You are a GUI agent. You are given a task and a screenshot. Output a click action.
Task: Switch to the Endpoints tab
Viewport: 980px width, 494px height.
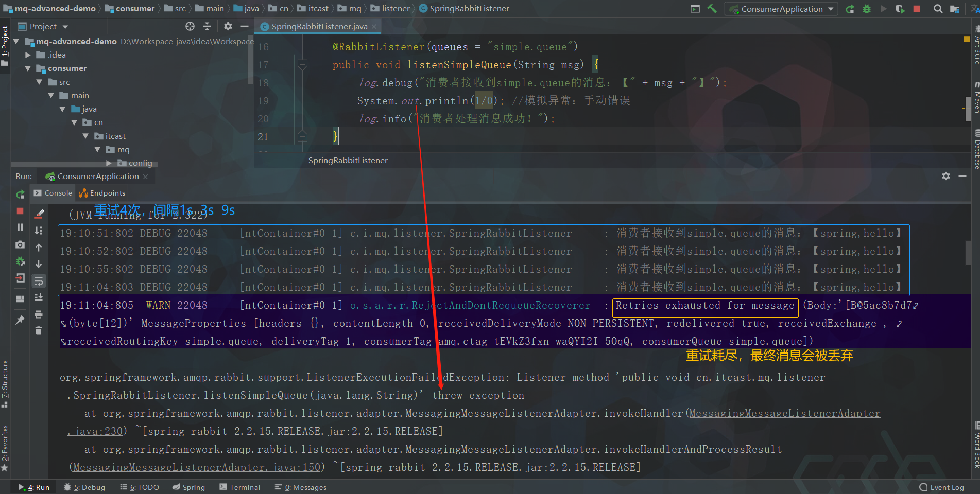pyautogui.click(x=102, y=193)
